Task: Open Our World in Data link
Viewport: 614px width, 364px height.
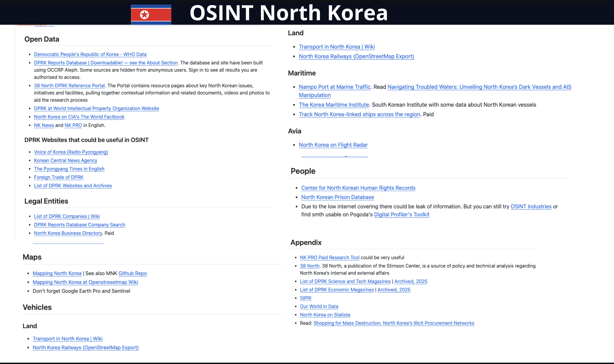Action: coord(319,306)
